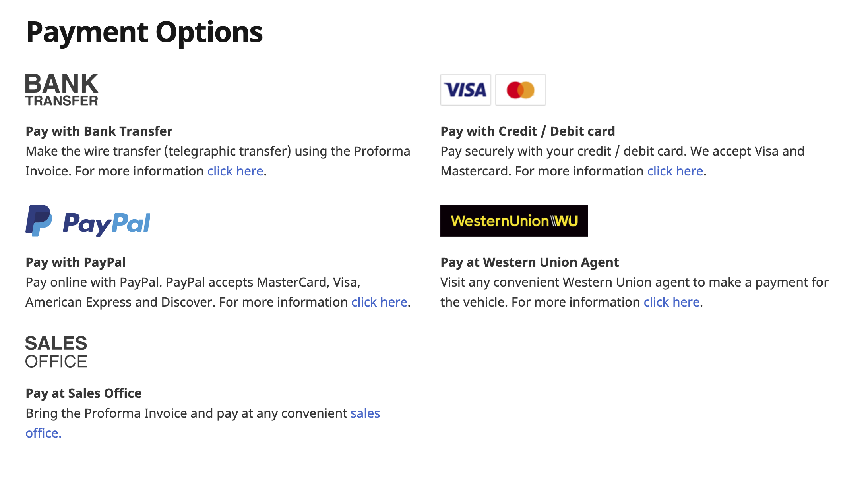The height and width of the screenshot is (482, 868).
Task: Open bank transfer 'click here' link
Action: pyautogui.click(x=235, y=171)
